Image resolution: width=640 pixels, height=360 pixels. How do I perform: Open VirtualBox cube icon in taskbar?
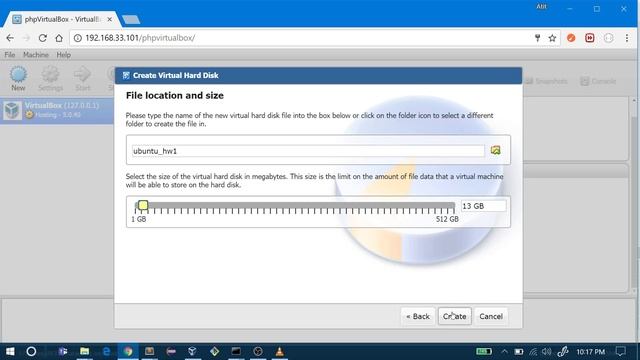tap(193, 351)
